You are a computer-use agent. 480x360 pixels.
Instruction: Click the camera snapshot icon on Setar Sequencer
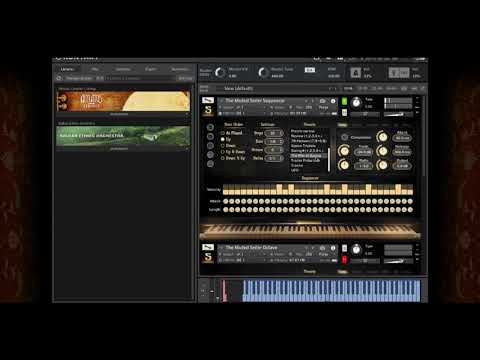[x=322, y=101]
